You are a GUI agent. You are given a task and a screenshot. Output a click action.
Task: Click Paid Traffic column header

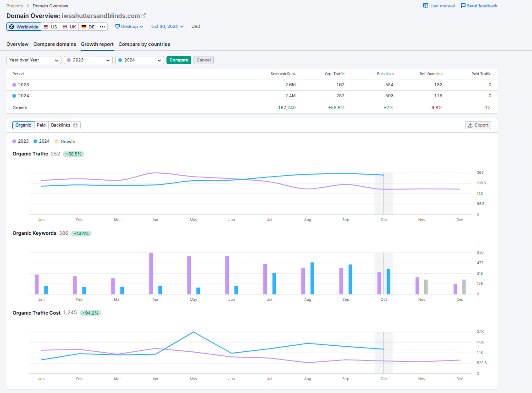point(481,74)
